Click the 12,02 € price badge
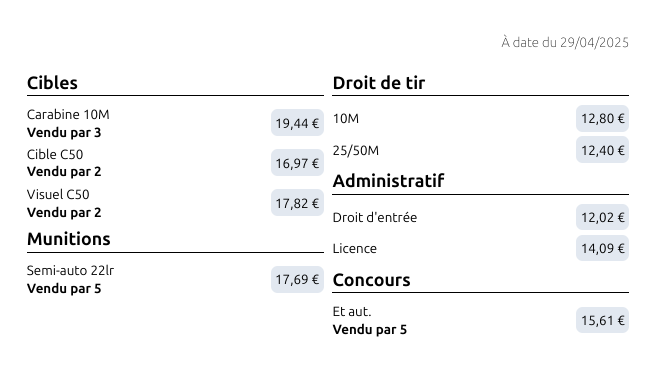Image resolution: width=660 pixels, height=386 pixels. (x=602, y=217)
